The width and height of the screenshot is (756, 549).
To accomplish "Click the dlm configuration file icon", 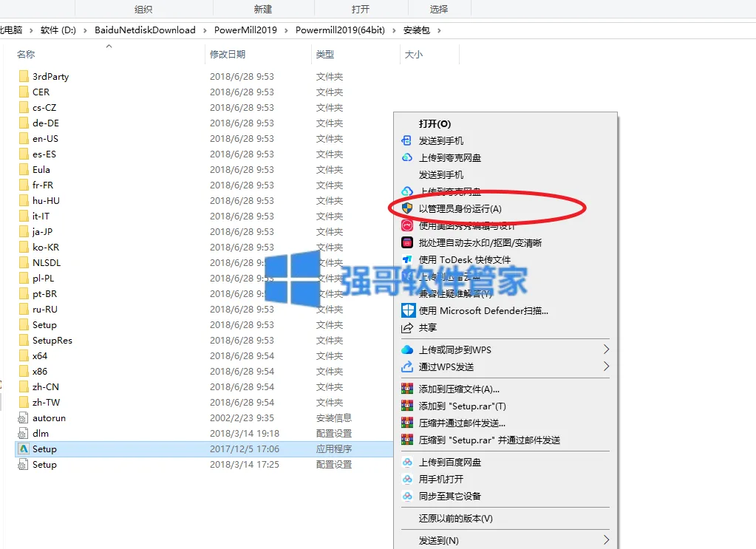I will [x=23, y=433].
